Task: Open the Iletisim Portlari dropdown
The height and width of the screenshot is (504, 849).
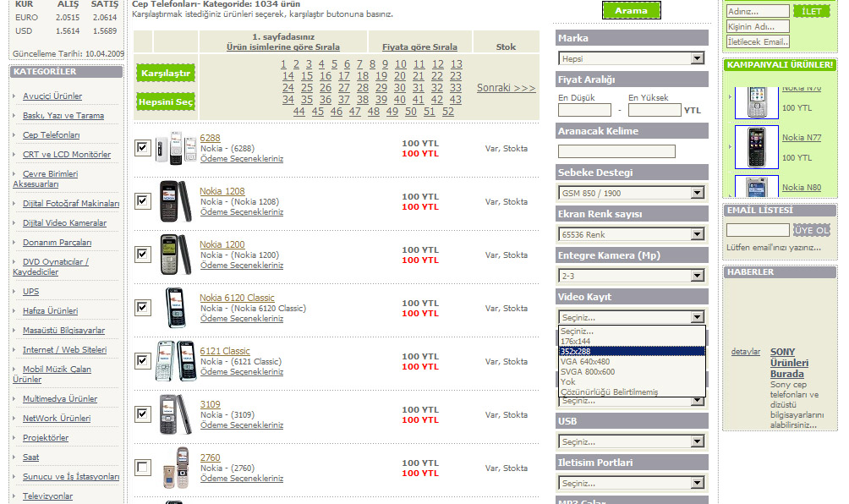Action: point(632,483)
